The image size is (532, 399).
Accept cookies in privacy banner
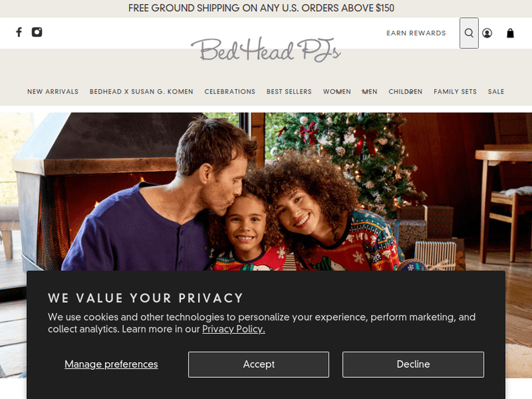coord(258,364)
